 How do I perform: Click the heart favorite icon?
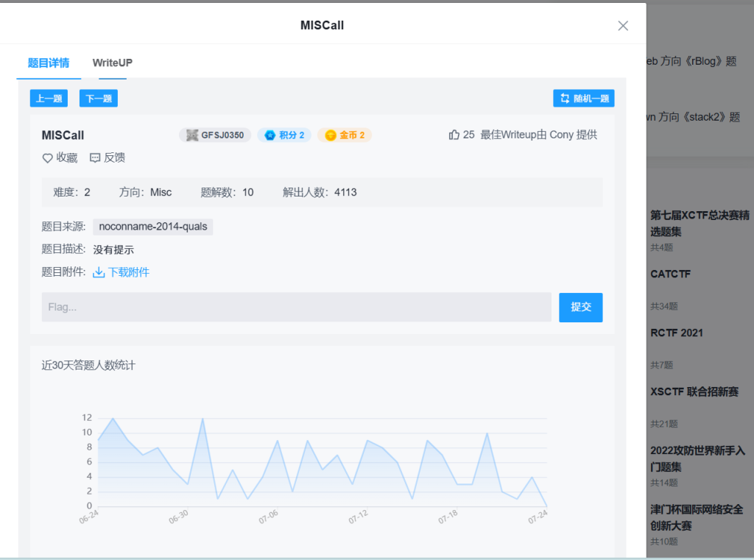48,157
